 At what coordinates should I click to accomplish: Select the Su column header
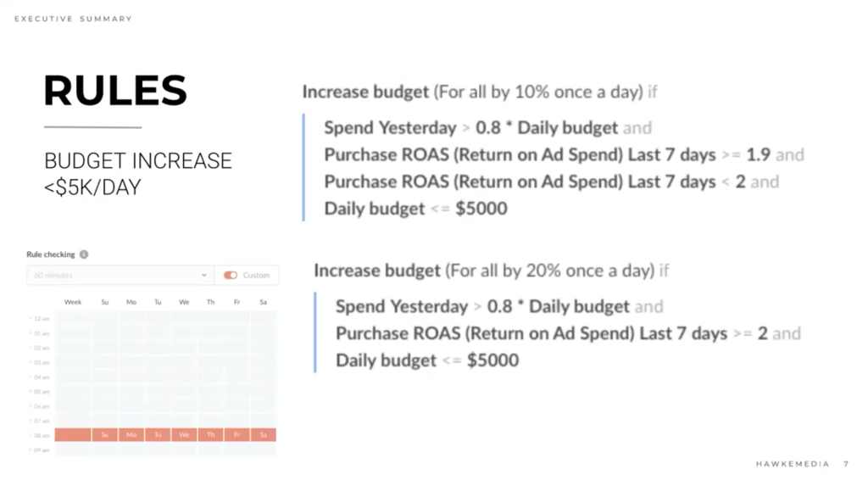(105, 302)
